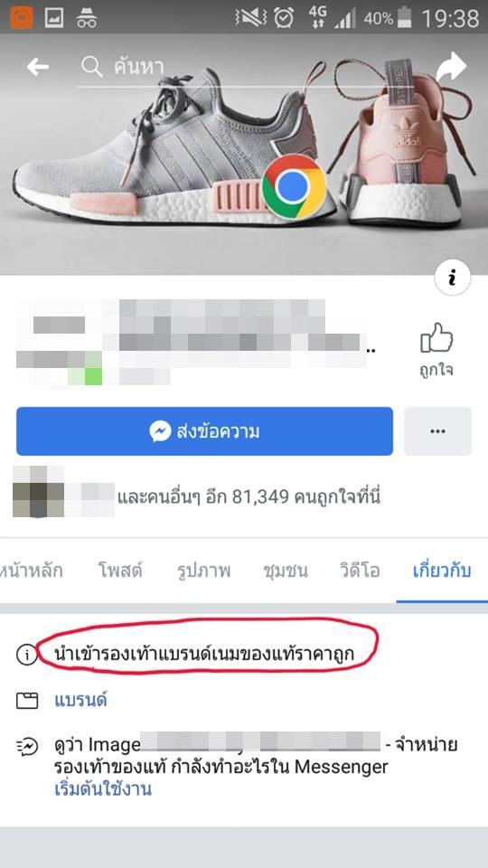The image size is (488, 868).
Task: Go to the หน้าหลัก tab
Action: point(31,571)
